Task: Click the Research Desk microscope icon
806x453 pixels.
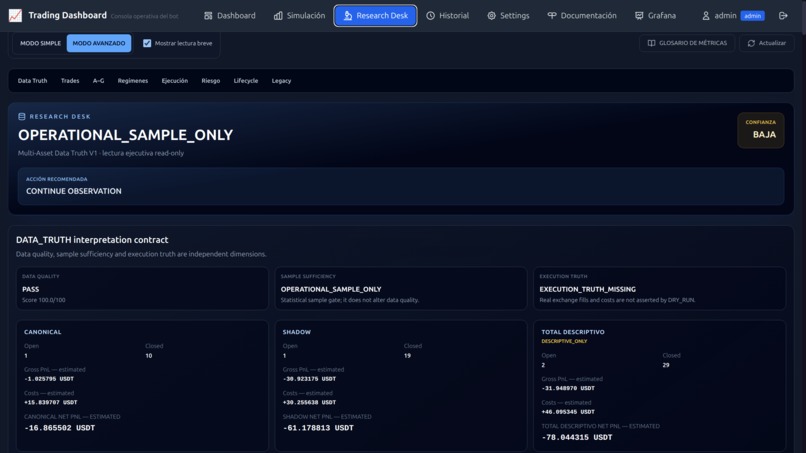Action: pos(348,16)
